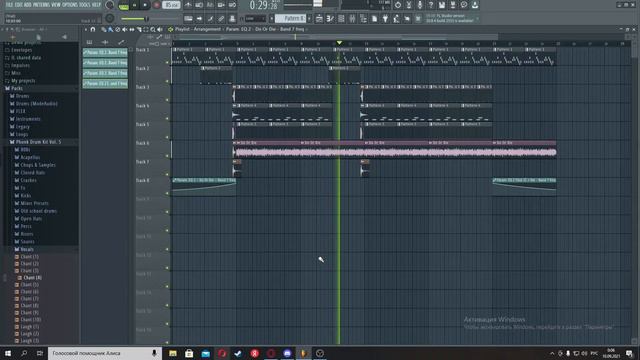
Task: Expand the Chops & Samples folder
Action: pos(38,165)
